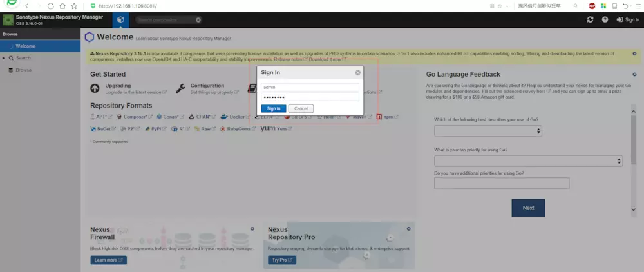Dismiss the Go Language Feedback panel
This screenshot has width=644, height=272.
pyautogui.click(x=634, y=74)
